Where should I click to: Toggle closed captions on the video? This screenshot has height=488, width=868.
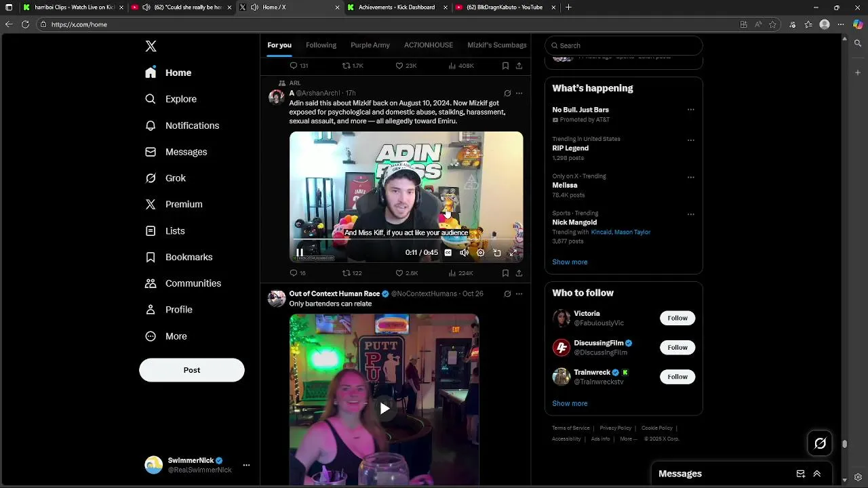coord(448,253)
